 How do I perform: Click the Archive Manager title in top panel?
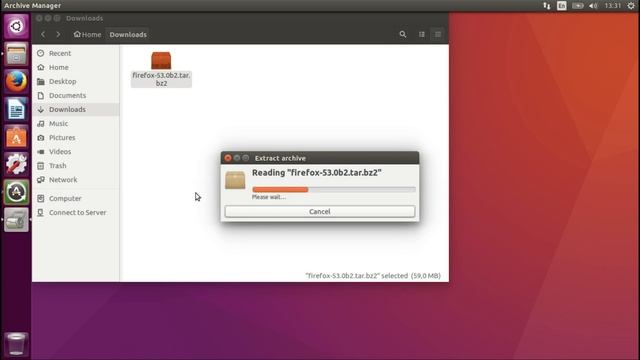(32, 5)
